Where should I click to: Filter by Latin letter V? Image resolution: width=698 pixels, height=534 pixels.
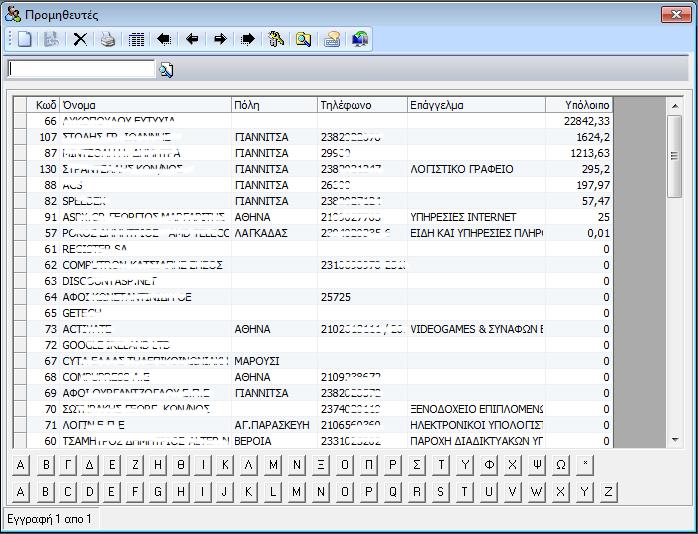(512, 492)
